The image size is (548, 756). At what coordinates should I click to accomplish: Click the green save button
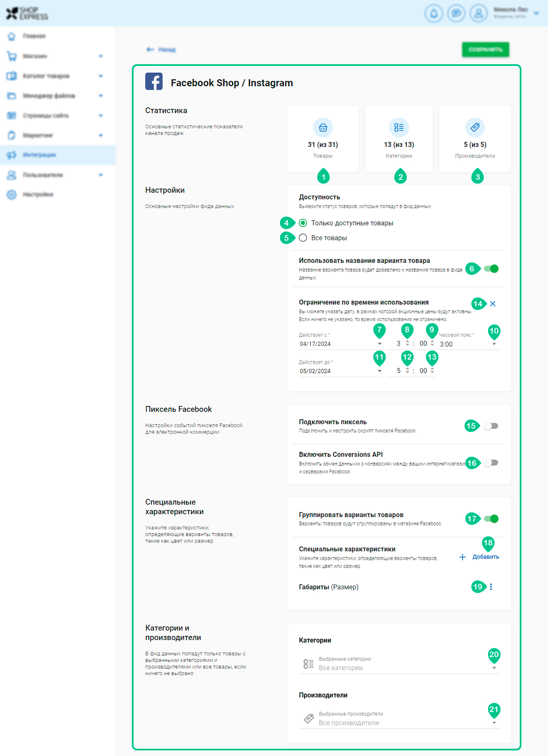pos(485,50)
